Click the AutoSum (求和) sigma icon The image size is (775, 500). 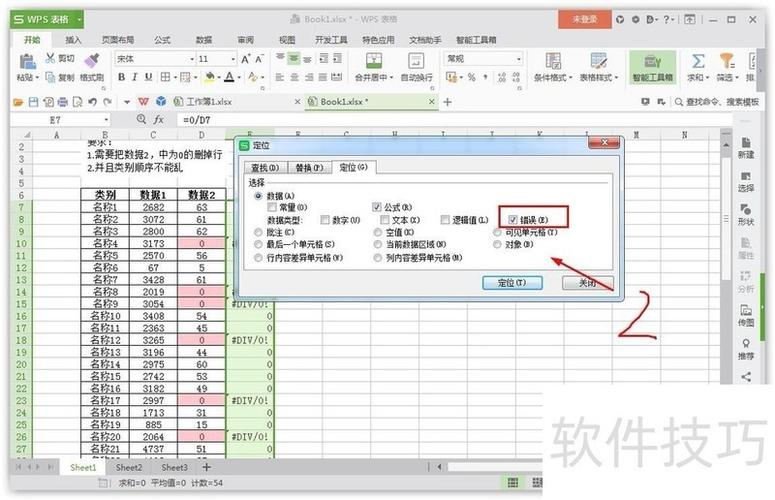click(x=698, y=61)
